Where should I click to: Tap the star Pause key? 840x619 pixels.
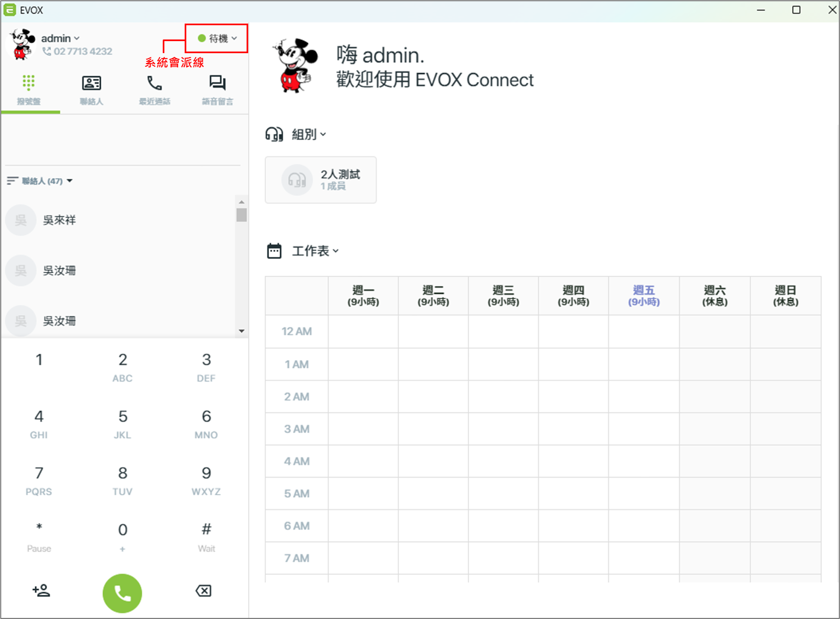click(x=39, y=537)
